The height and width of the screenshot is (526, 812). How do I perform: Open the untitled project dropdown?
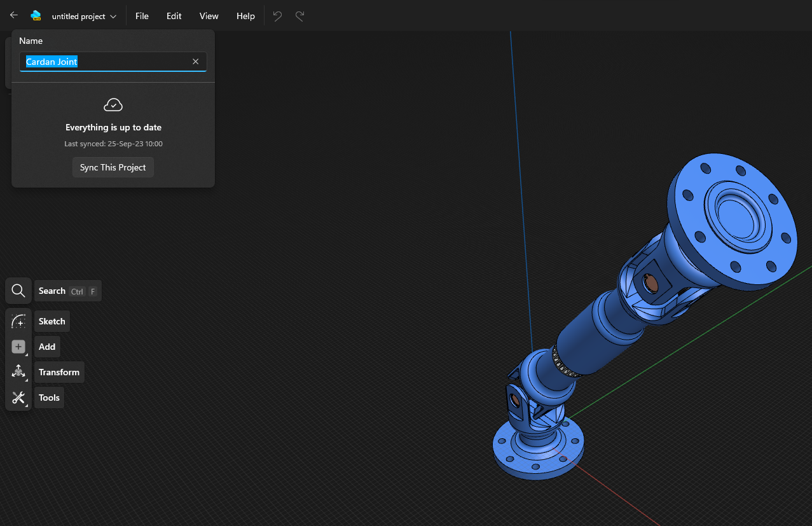84,16
